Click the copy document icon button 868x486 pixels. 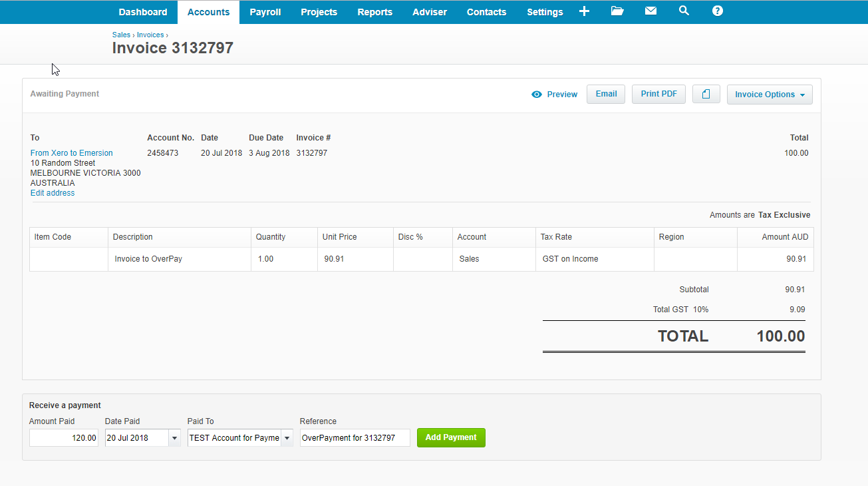click(x=706, y=95)
